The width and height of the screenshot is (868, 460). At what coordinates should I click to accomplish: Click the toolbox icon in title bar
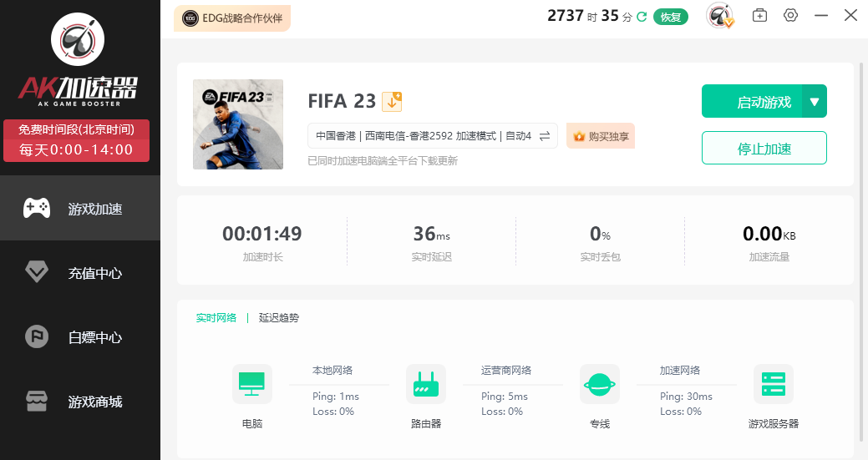(759, 16)
